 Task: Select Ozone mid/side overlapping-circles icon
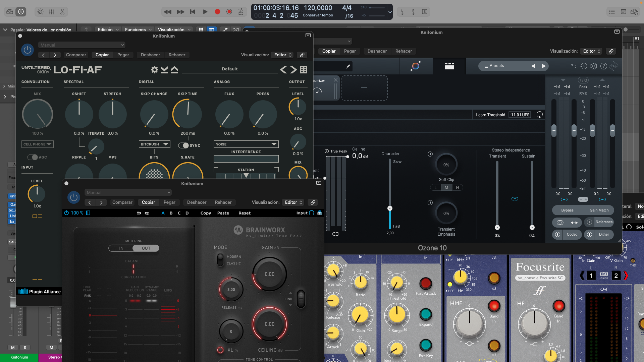coord(559,222)
